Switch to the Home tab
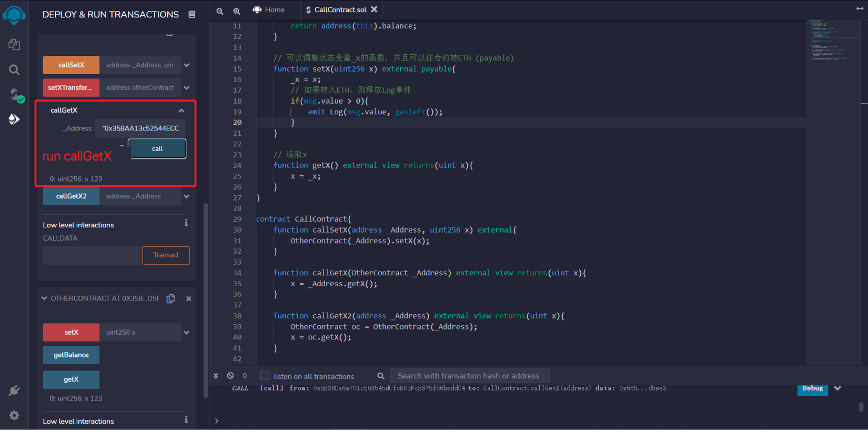Image resolution: width=868 pixels, height=430 pixels. click(269, 9)
